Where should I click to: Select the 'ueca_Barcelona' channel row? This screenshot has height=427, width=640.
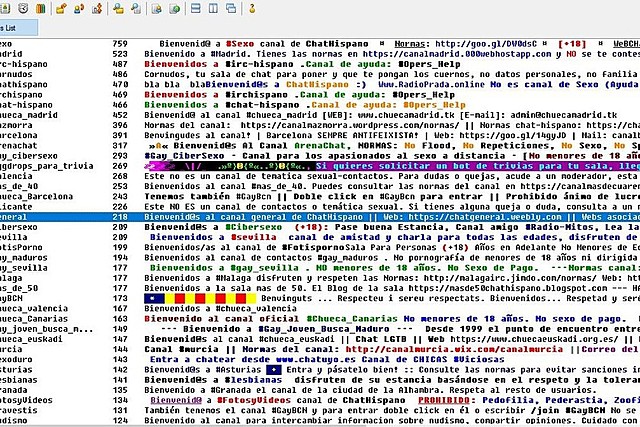[x=320, y=197]
